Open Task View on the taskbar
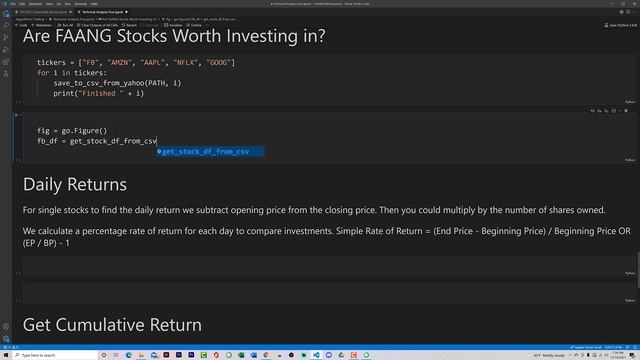The height and width of the screenshot is (360, 640). pyautogui.click(x=116, y=355)
